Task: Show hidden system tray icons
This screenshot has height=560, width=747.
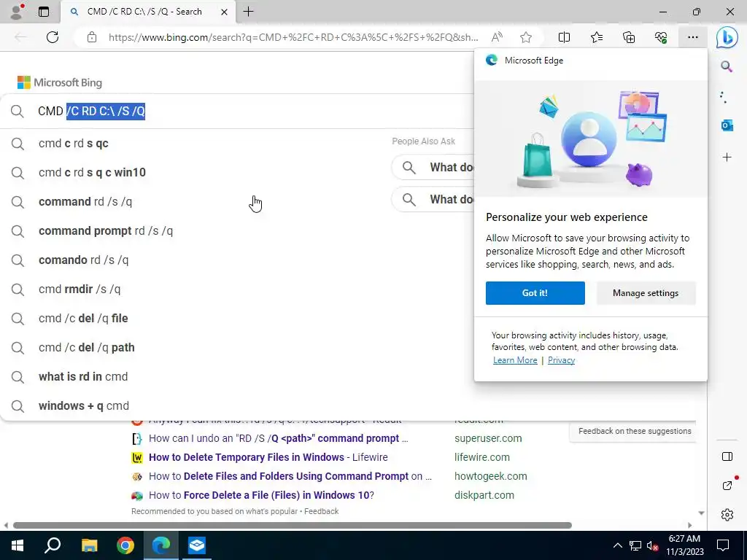Action: pyautogui.click(x=617, y=545)
